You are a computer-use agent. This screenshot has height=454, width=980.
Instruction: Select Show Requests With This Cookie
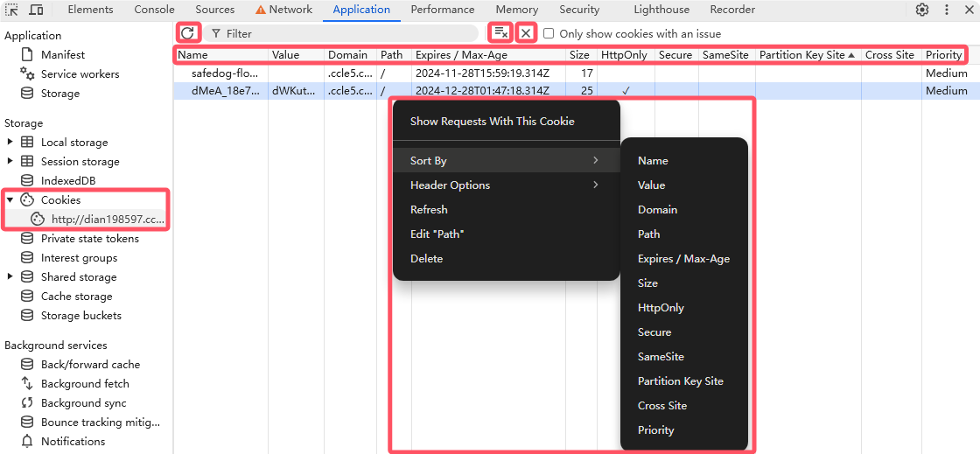tap(492, 122)
